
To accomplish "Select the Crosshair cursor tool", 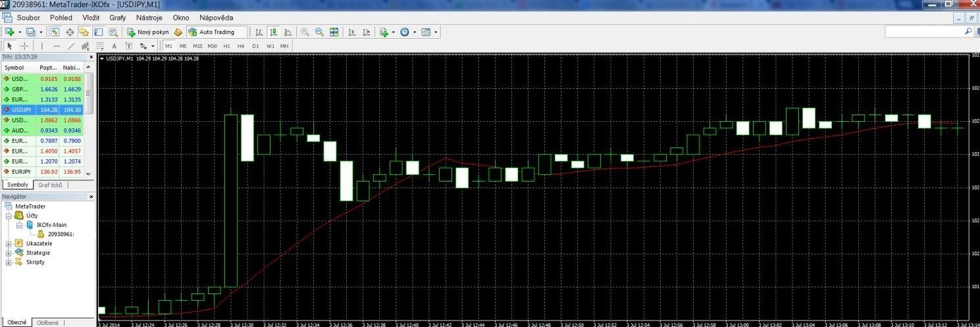I will 24,46.
